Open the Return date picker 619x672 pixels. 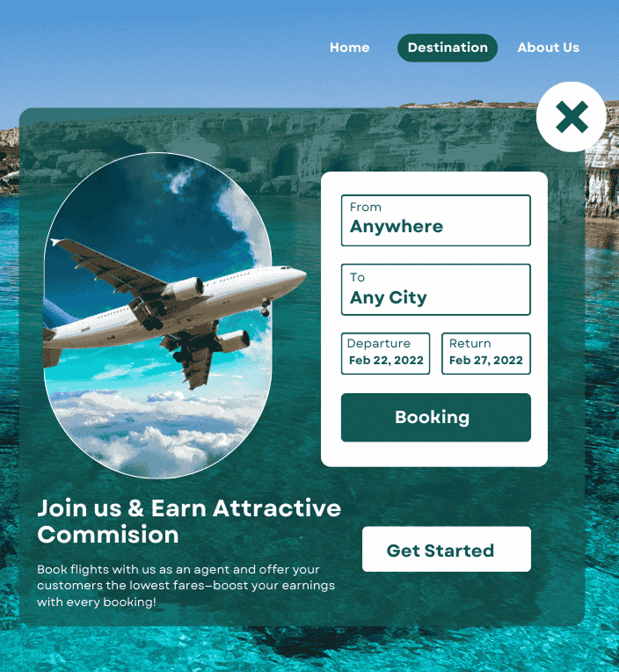click(x=485, y=354)
